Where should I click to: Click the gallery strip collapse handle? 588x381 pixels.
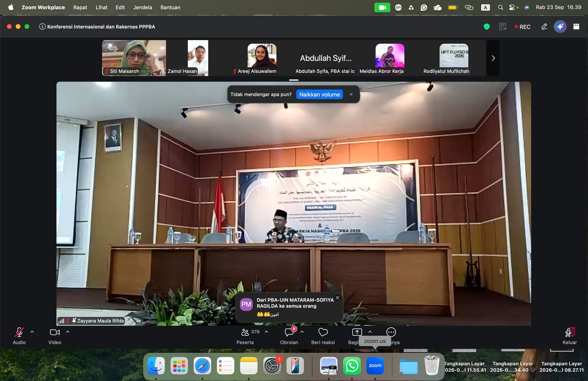(x=294, y=80)
